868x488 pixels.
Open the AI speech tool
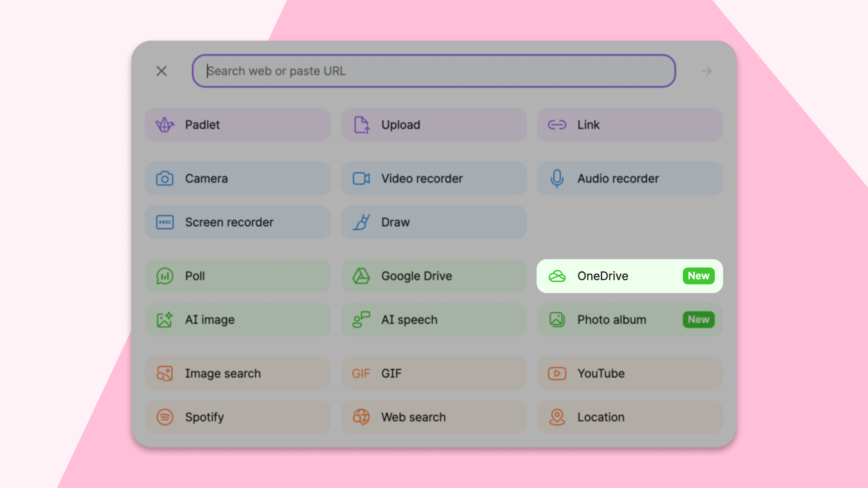tap(361, 320)
